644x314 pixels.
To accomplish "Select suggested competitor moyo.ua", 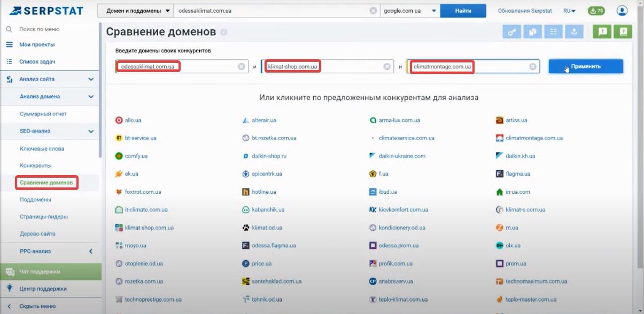I will (x=136, y=246).
